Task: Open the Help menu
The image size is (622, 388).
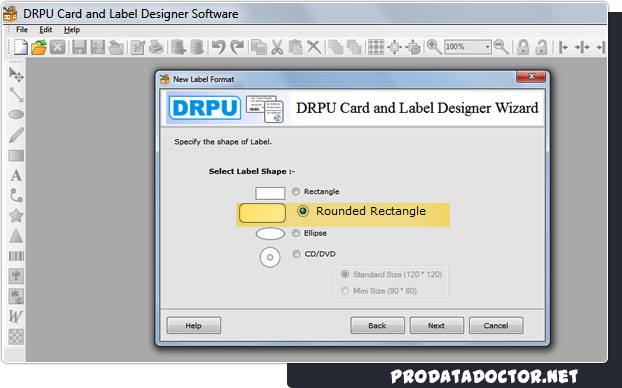Action: (72, 30)
